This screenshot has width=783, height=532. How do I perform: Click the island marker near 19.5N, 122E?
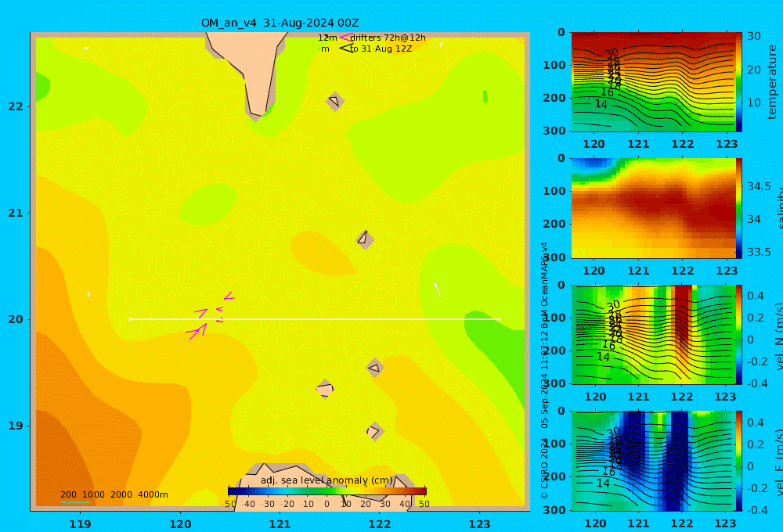pos(374,368)
